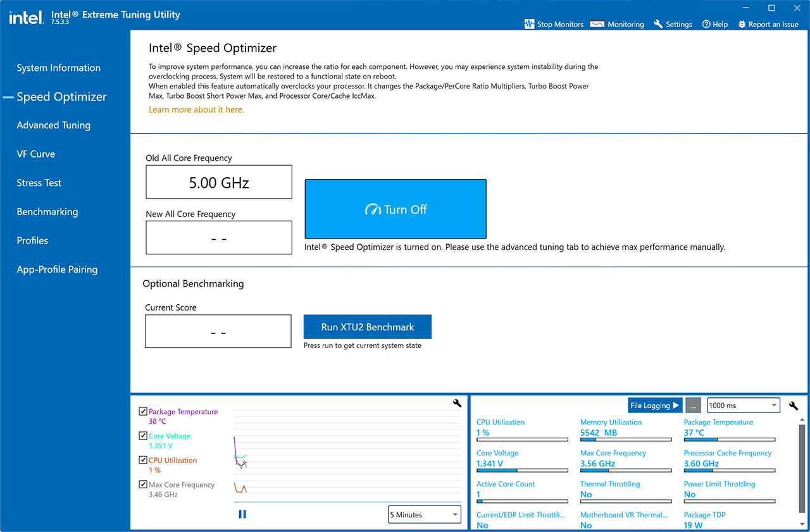Start File Logging
This screenshot has width=810, height=532.
click(x=655, y=405)
